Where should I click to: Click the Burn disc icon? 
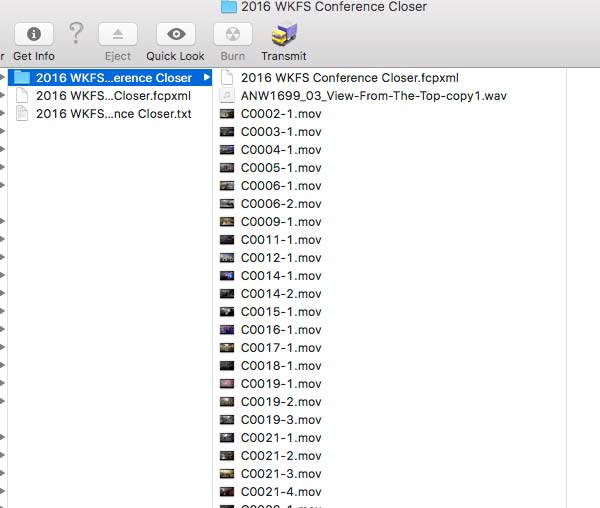click(233, 34)
